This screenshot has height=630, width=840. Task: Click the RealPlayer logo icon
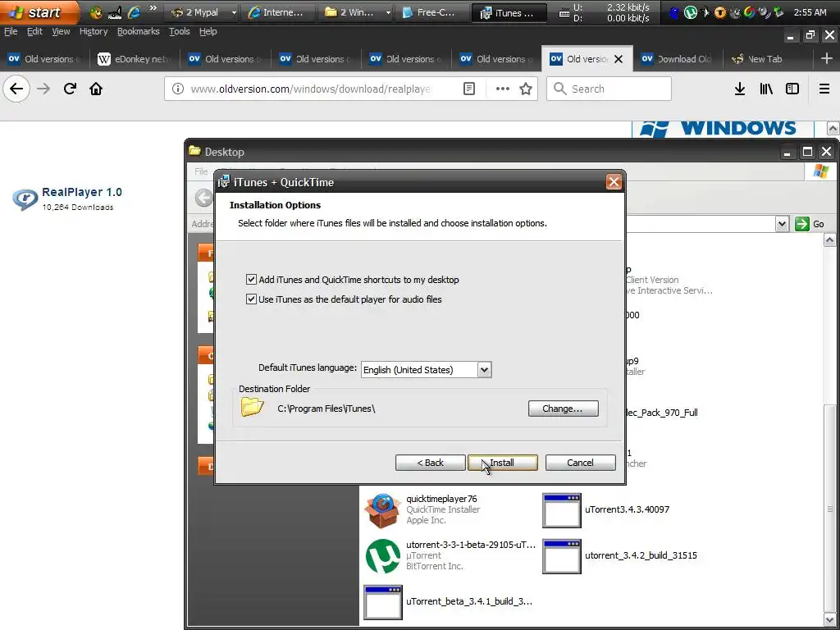(25, 199)
